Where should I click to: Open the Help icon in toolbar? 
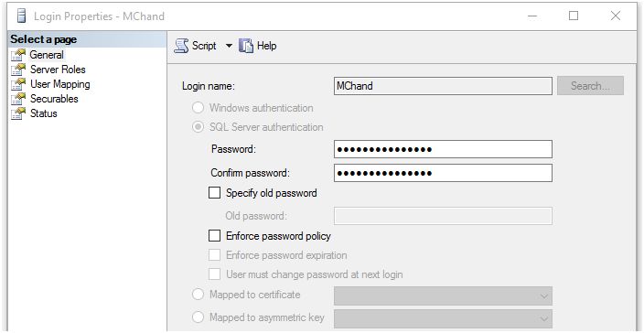coord(246,46)
